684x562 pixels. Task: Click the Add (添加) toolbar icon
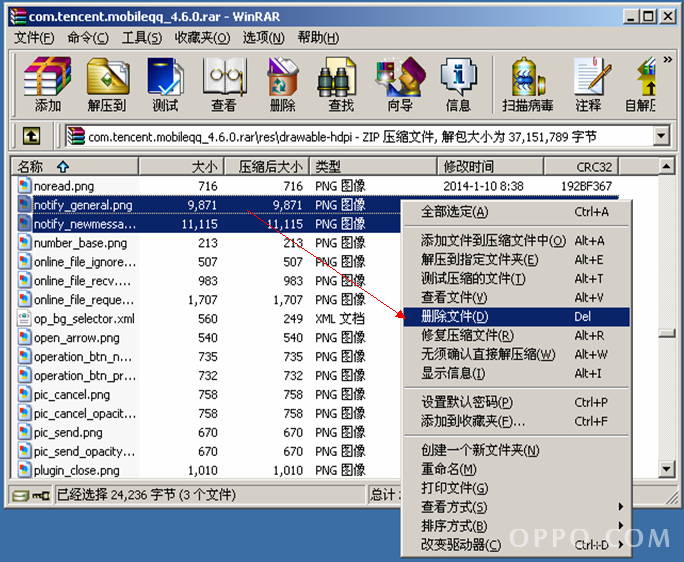pos(47,84)
